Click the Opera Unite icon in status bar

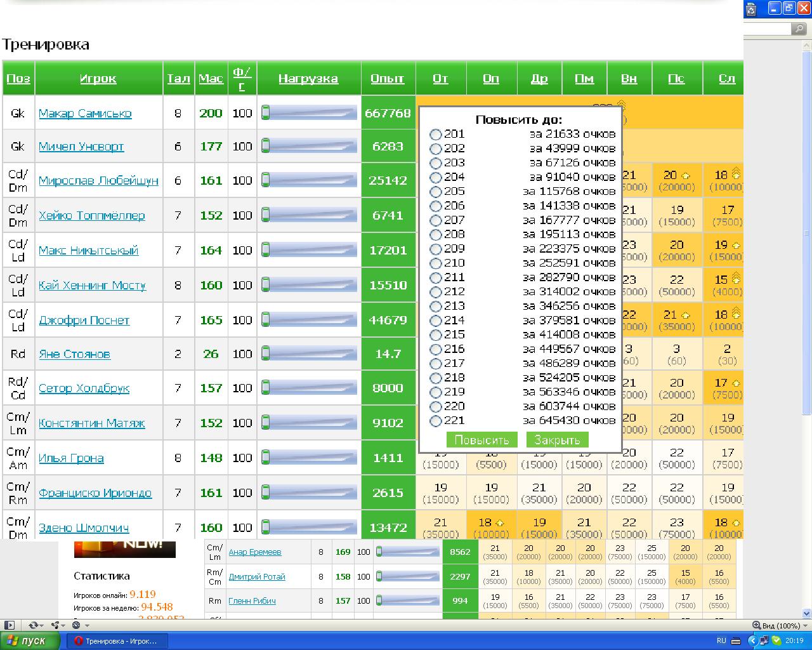(56, 625)
